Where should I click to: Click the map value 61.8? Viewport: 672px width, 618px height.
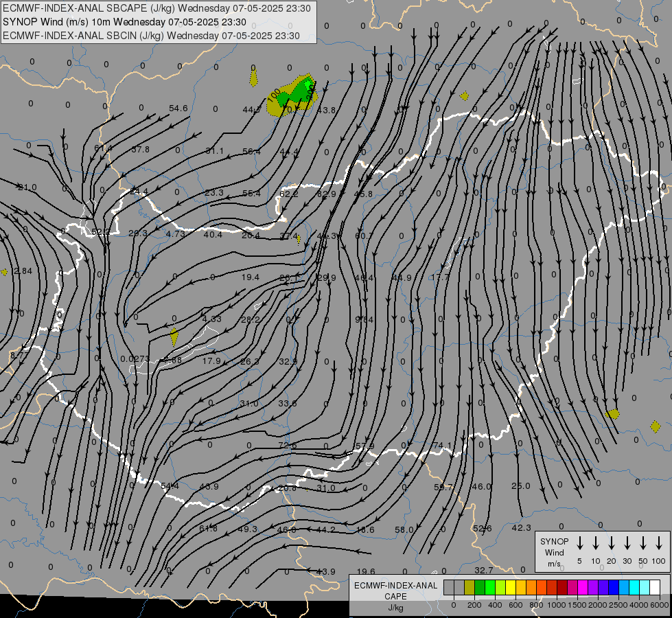(208, 528)
